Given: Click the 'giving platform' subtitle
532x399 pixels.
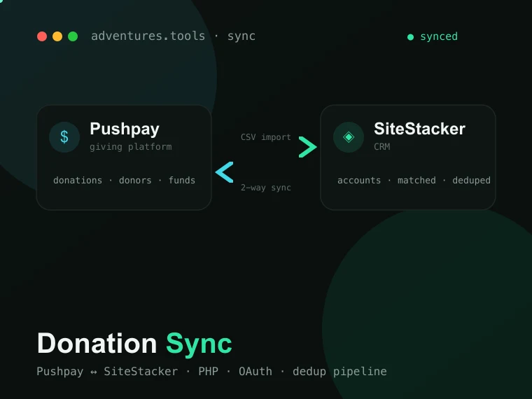Looking at the screenshot, I should pyautogui.click(x=131, y=147).
